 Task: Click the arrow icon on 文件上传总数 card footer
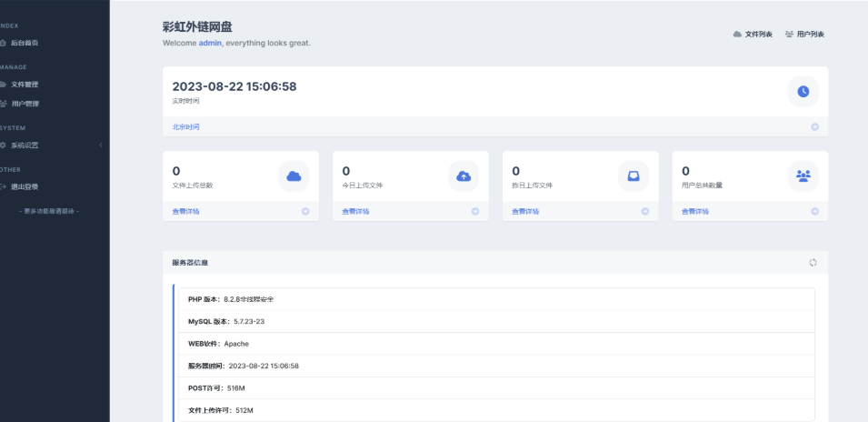[305, 212]
